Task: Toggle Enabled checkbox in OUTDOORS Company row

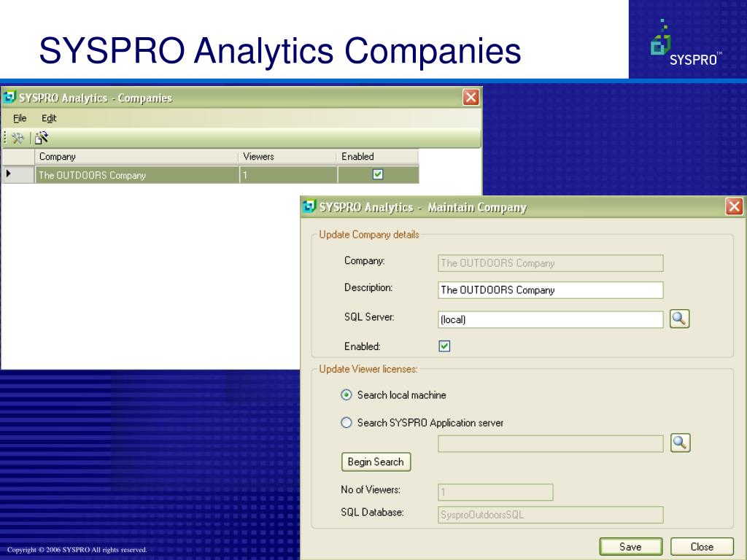Action: 378,174
